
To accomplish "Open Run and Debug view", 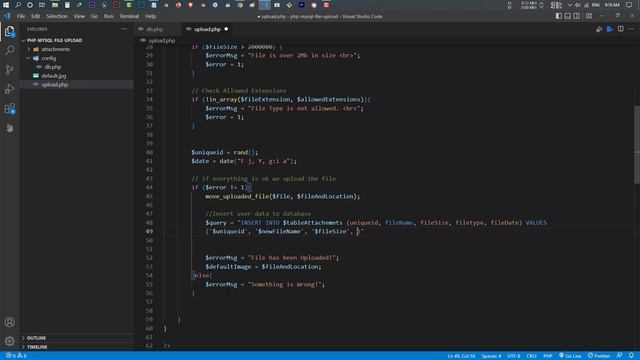I will pyautogui.click(x=10, y=89).
